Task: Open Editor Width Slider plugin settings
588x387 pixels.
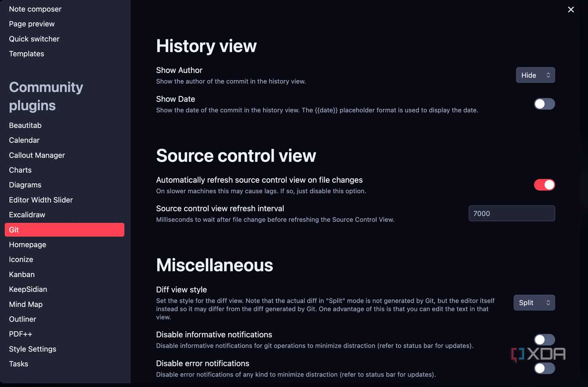Action: [x=41, y=200]
